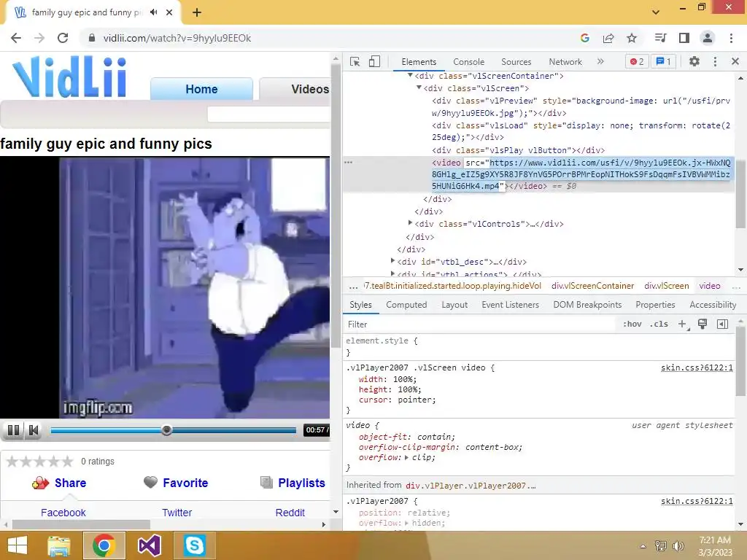747x560 pixels.
Task: Click the VidLii search box
Action: point(268,114)
